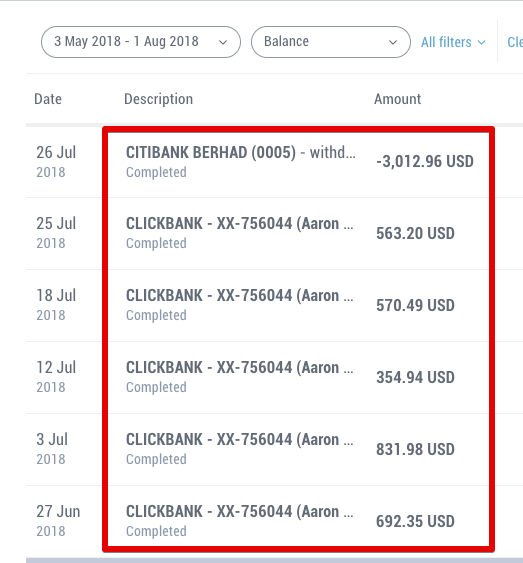Click the partially visible Clear link

tap(515, 42)
